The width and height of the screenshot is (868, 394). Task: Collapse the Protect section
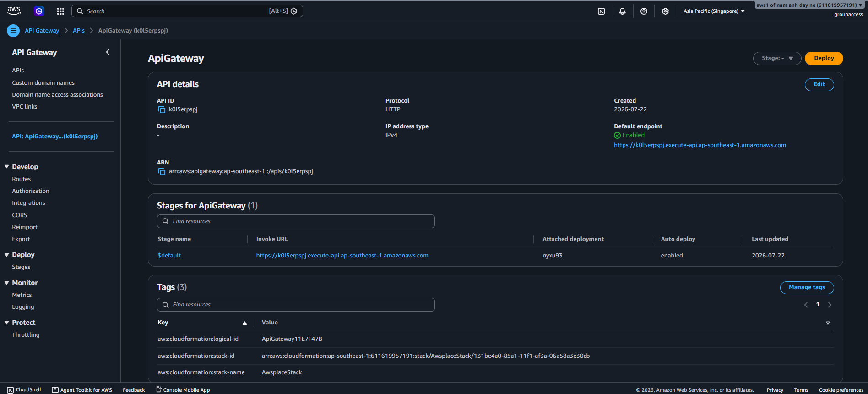coord(7,323)
